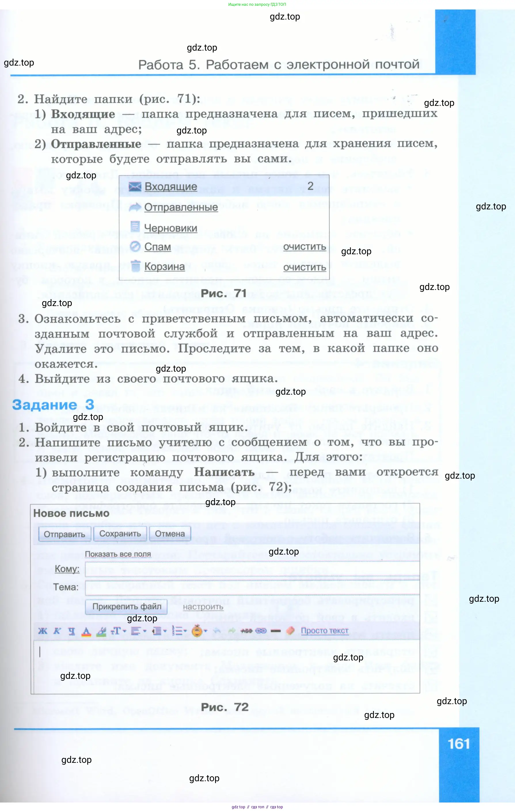Image resolution: width=515 pixels, height=812 pixels.
Task: Open the Черновики drafts folder
Action: click(170, 228)
